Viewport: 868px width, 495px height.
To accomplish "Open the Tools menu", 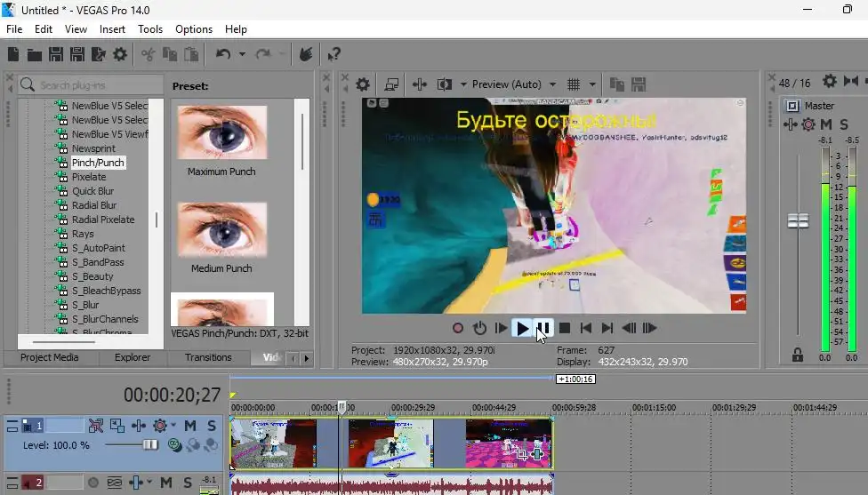I will point(150,29).
